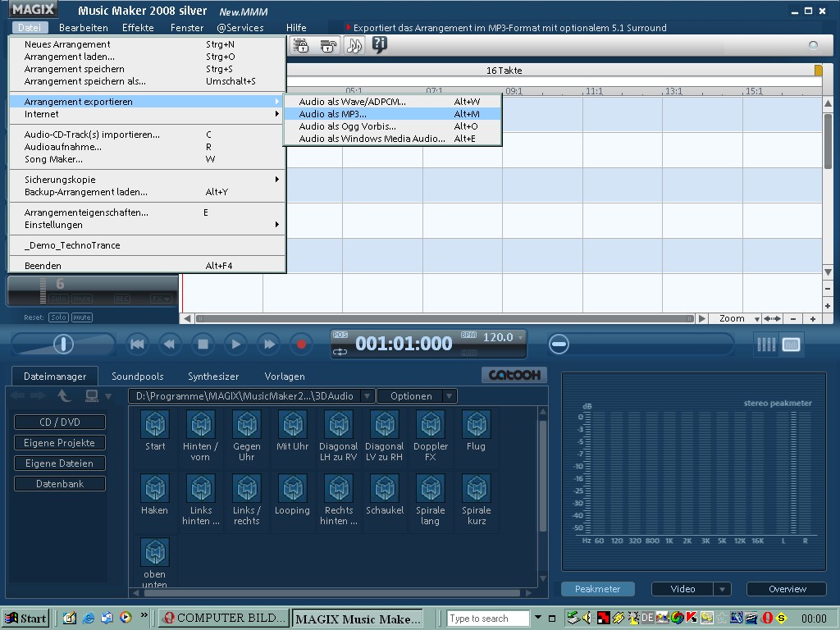Click the Eigene Dateien button

coord(60,463)
